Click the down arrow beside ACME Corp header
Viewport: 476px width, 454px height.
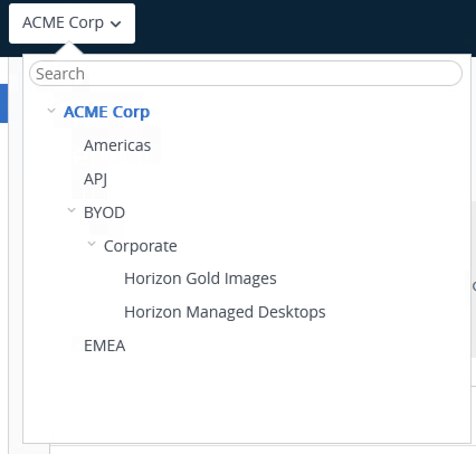(116, 24)
